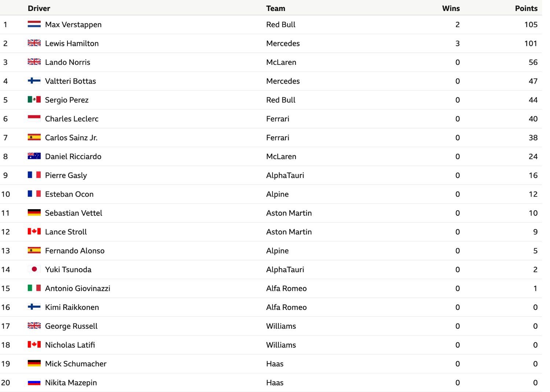Click the Driver column header

tap(39, 8)
